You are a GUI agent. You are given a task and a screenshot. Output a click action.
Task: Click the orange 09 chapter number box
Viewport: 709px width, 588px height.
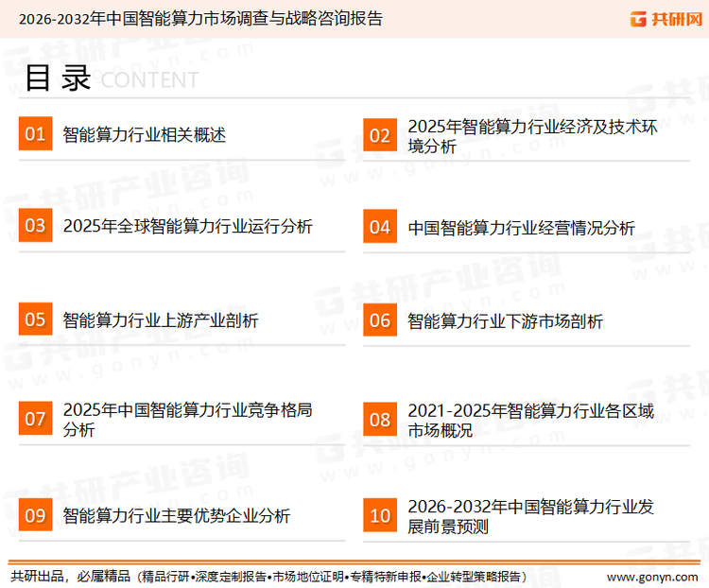coord(35,514)
